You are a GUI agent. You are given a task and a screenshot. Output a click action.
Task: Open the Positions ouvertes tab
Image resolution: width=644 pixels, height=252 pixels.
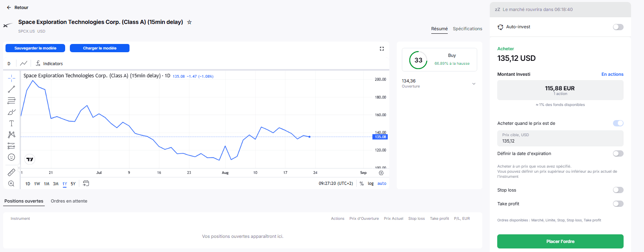click(x=24, y=201)
